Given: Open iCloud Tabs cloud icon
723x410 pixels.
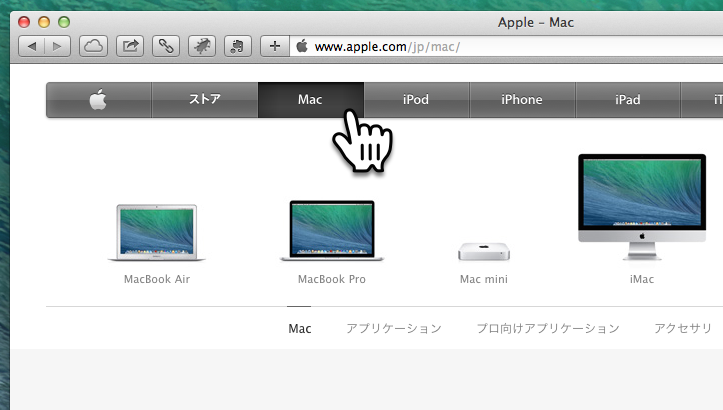Looking at the screenshot, I should click(93, 46).
